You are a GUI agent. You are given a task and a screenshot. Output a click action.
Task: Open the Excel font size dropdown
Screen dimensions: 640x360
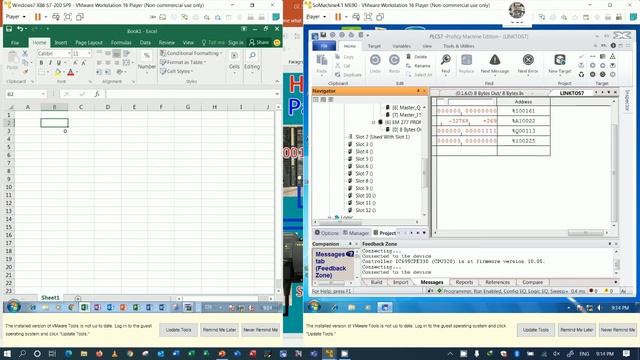89,53
